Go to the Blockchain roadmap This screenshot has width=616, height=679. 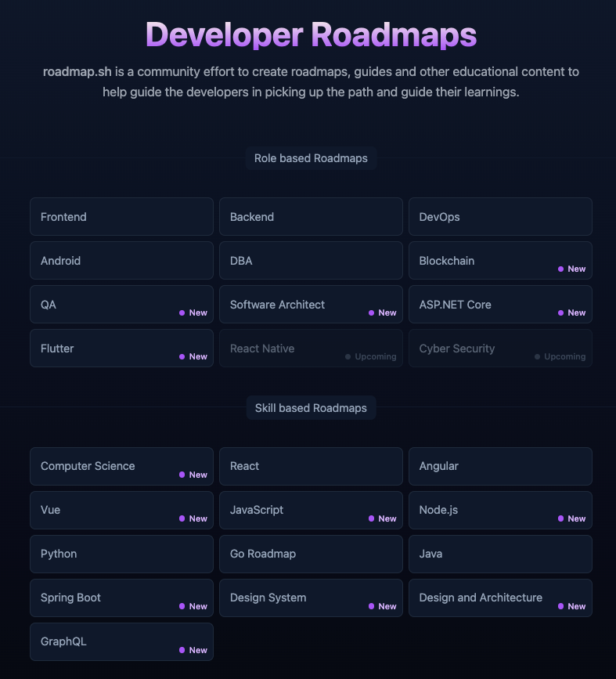click(500, 261)
